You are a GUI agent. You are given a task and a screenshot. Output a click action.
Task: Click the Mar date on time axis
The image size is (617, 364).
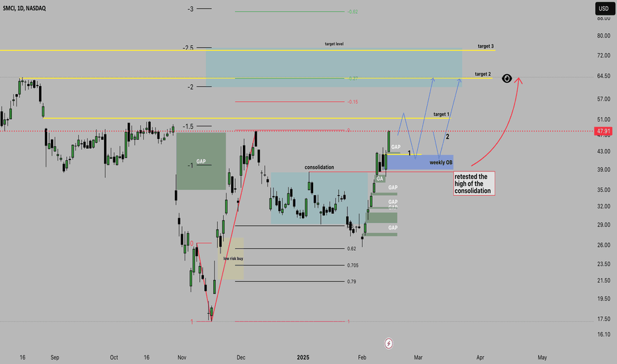coord(418,357)
